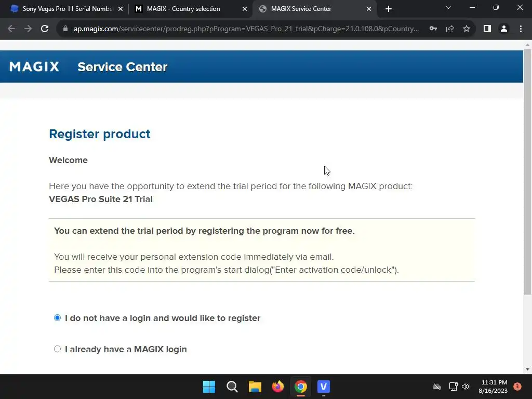Open the Windows Start menu
Image resolution: width=532 pixels, height=399 pixels.
point(209,387)
